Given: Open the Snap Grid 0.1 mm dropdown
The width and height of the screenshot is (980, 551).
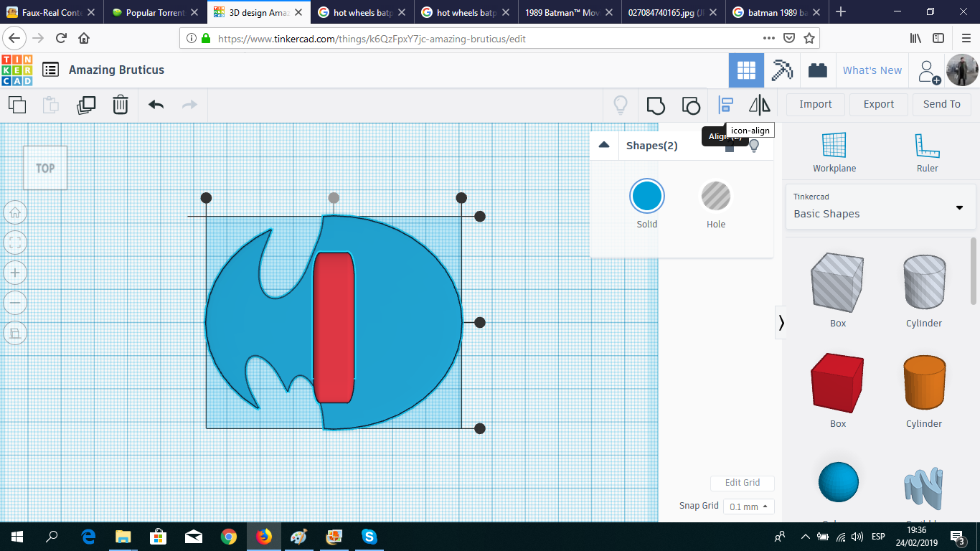Looking at the screenshot, I should point(748,507).
